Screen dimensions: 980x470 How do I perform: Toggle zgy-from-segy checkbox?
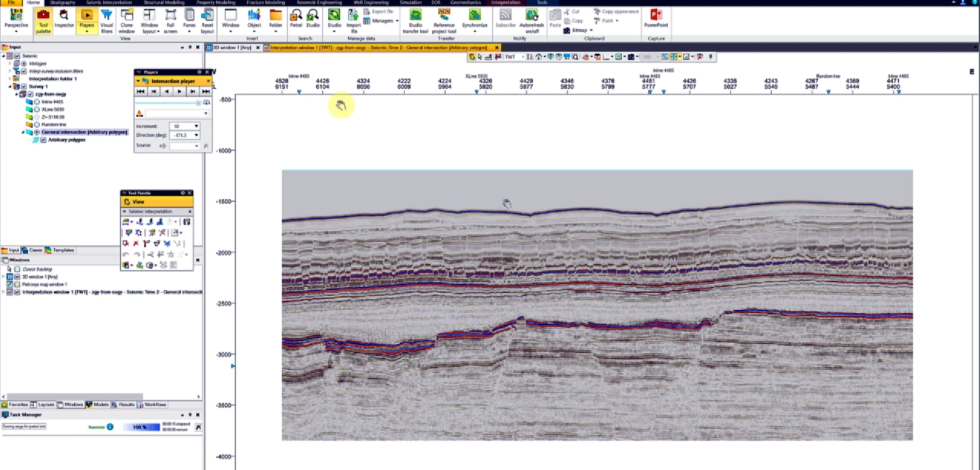(x=30, y=94)
